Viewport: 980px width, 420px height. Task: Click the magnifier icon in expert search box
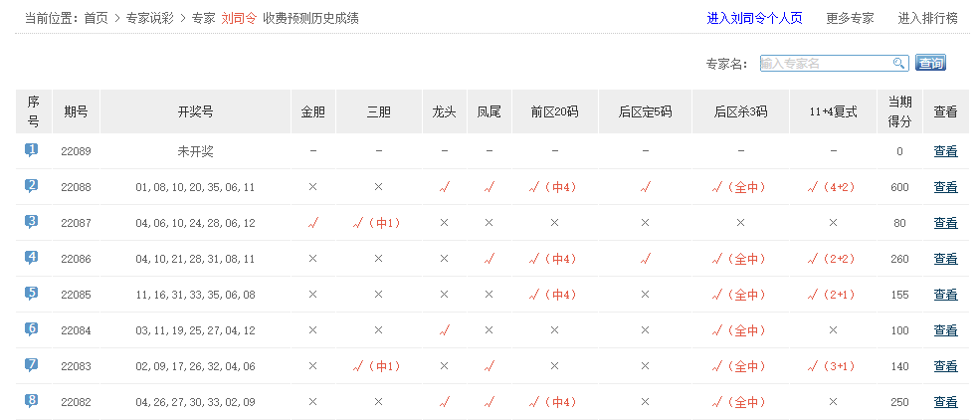click(x=898, y=63)
